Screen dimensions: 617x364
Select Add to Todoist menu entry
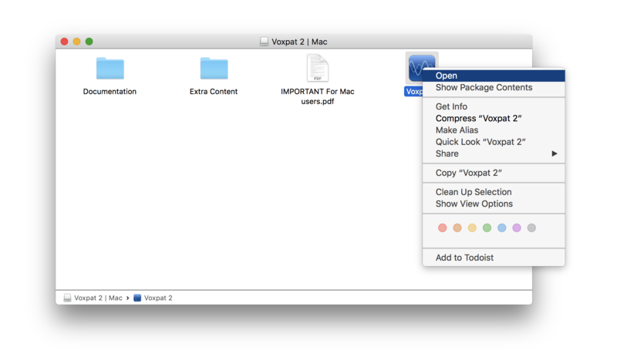[x=494, y=258]
